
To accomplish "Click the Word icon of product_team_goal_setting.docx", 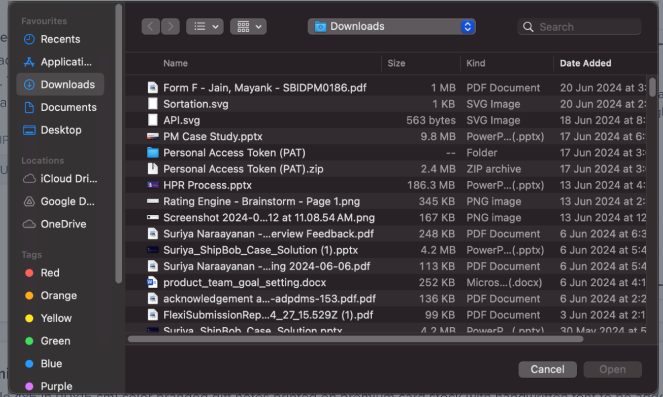I will coord(152,282).
